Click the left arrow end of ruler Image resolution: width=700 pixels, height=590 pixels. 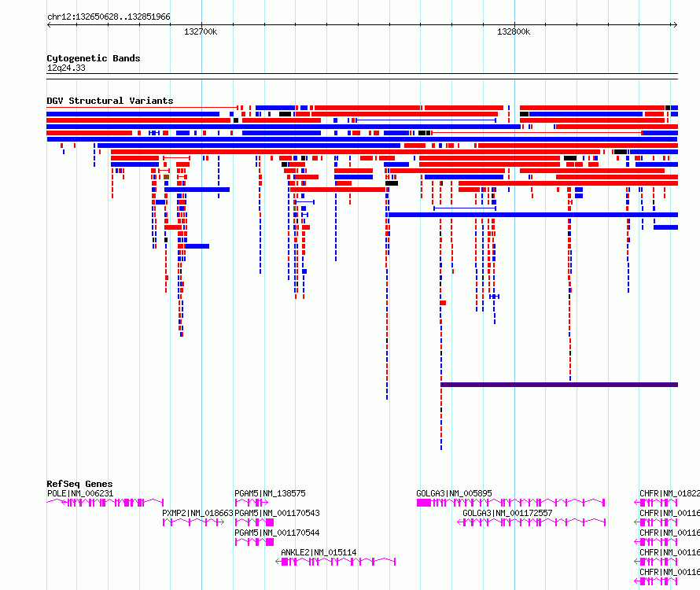click(x=49, y=25)
